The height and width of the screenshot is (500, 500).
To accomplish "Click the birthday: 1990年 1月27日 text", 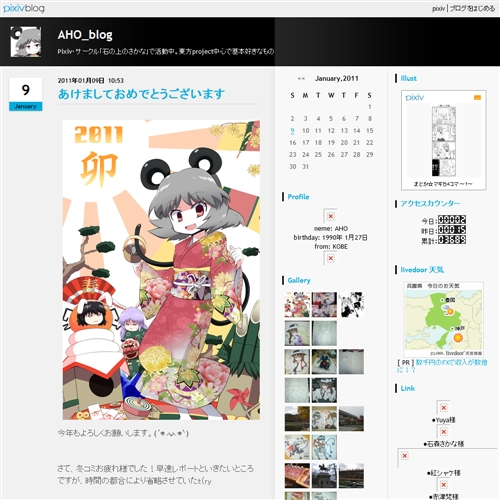I will click(330, 238).
